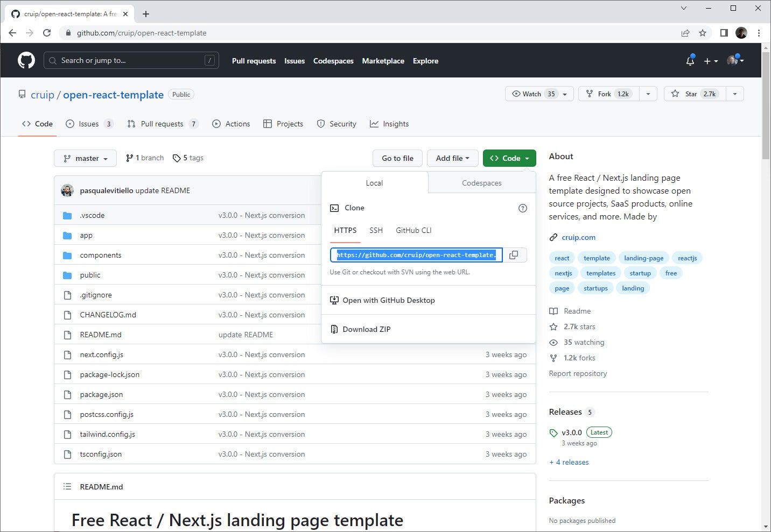
Task: Close the cruip/open-react-template browser tab
Action: coord(125,14)
